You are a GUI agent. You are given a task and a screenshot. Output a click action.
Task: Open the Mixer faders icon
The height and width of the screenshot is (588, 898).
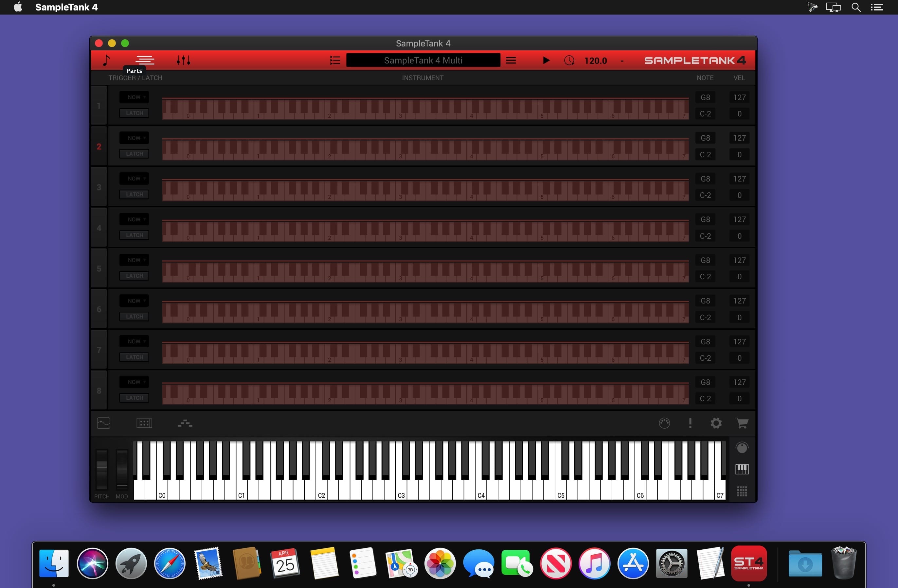183,61
